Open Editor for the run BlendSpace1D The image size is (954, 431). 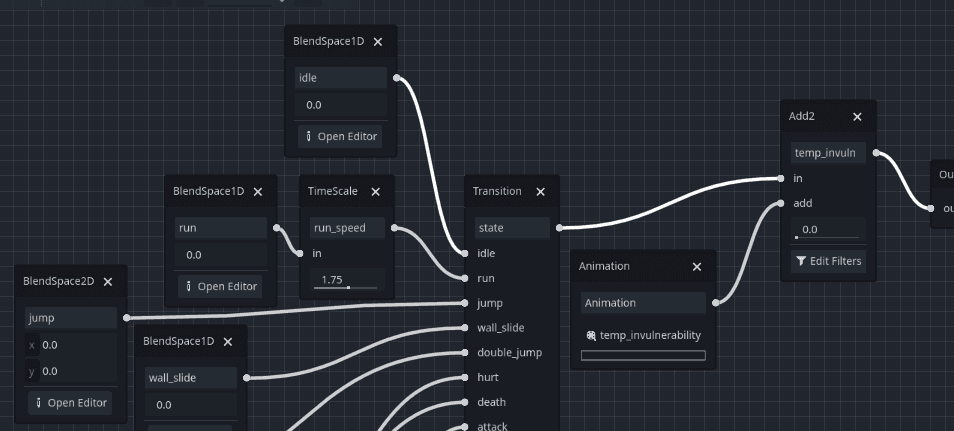click(220, 286)
